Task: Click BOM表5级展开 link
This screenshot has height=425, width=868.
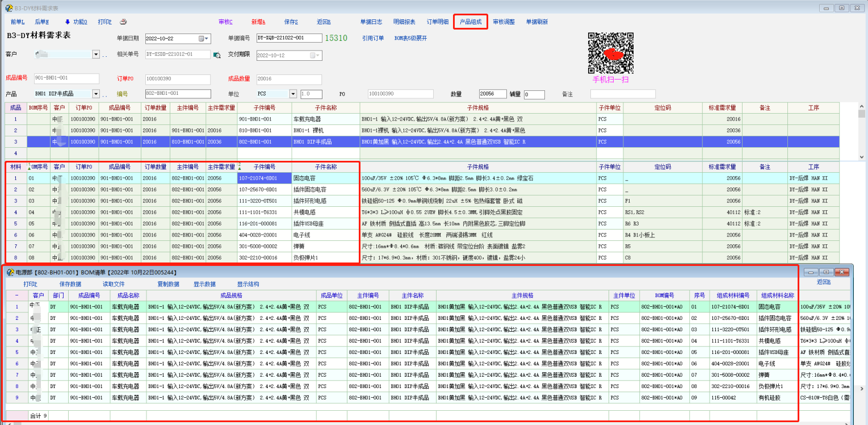Action: pos(410,39)
